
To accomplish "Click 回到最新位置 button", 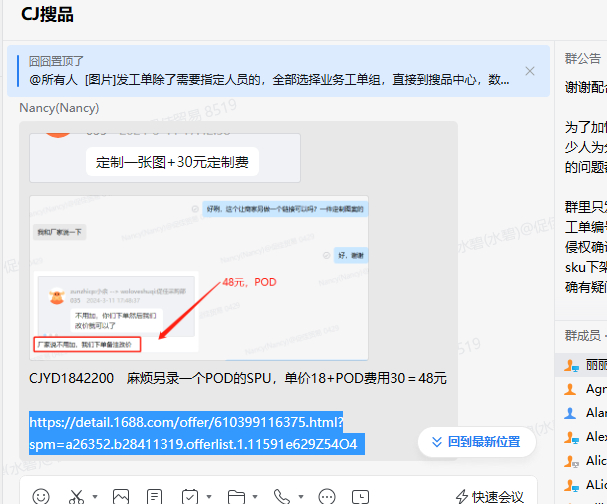I will [x=476, y=441].
